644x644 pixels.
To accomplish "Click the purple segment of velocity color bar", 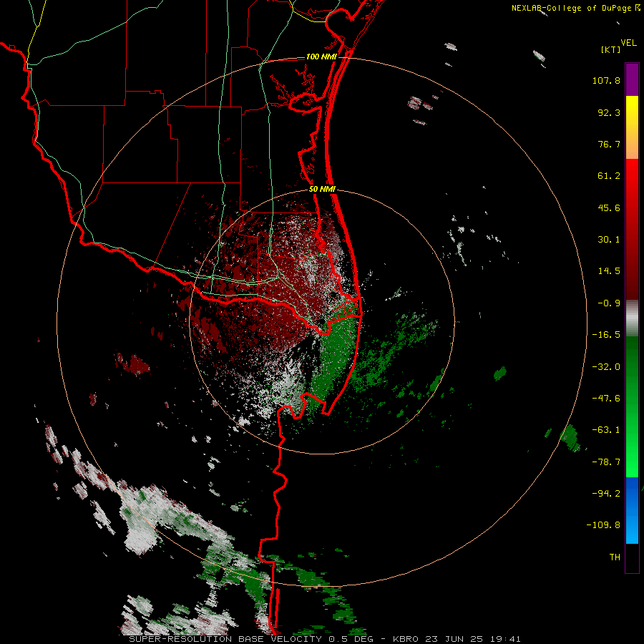I will click(x=632, y=79).
